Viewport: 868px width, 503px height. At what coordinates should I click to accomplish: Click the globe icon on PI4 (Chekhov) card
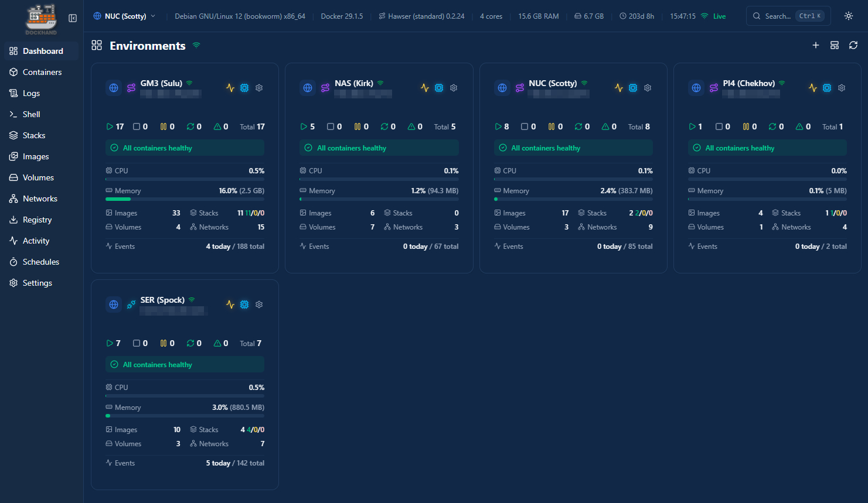click(x=696, y=88)
